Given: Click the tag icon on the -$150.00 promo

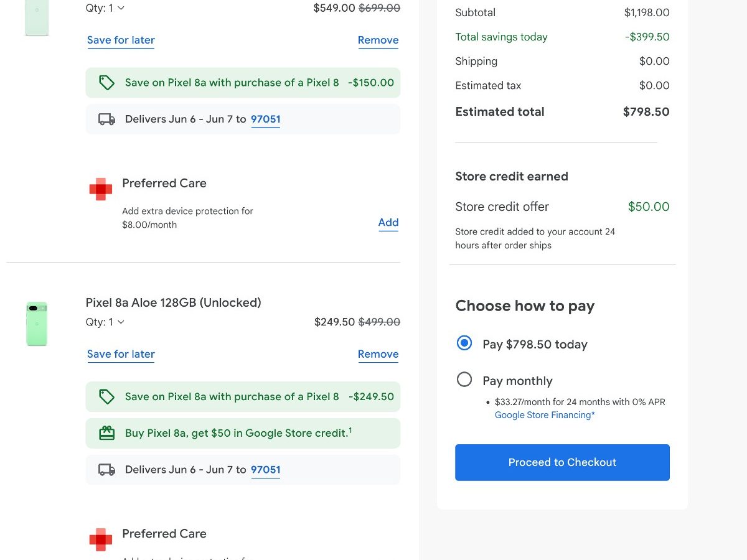Looking at the screenshot, I should tap(106, 83).
